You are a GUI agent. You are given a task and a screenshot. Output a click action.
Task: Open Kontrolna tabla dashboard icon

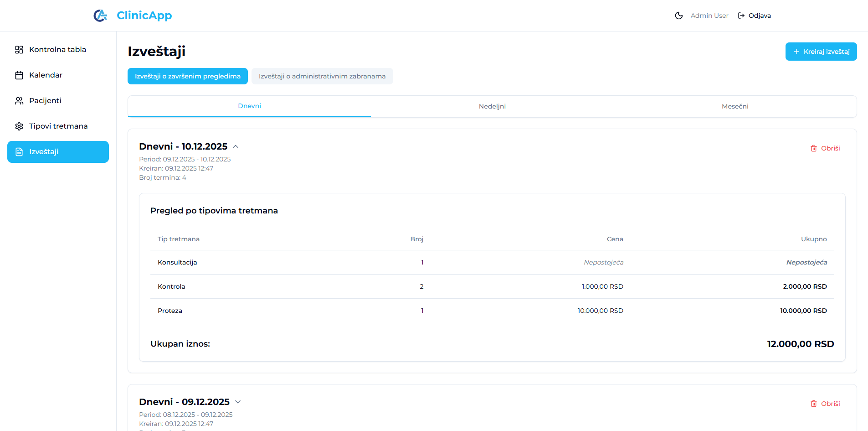(19, 50)
